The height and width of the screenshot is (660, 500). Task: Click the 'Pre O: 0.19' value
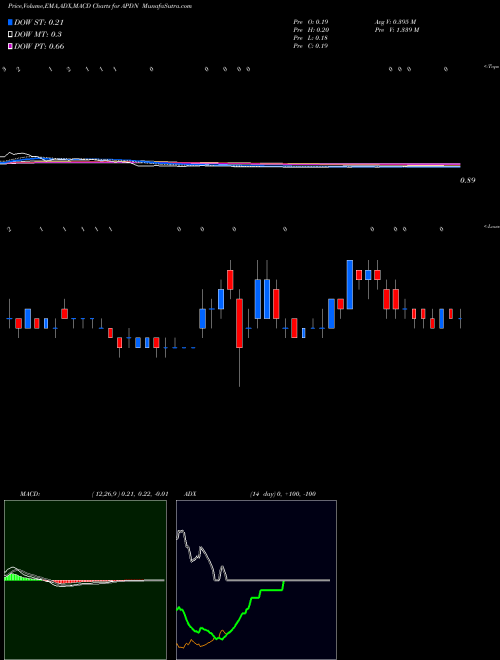[311, 22]
